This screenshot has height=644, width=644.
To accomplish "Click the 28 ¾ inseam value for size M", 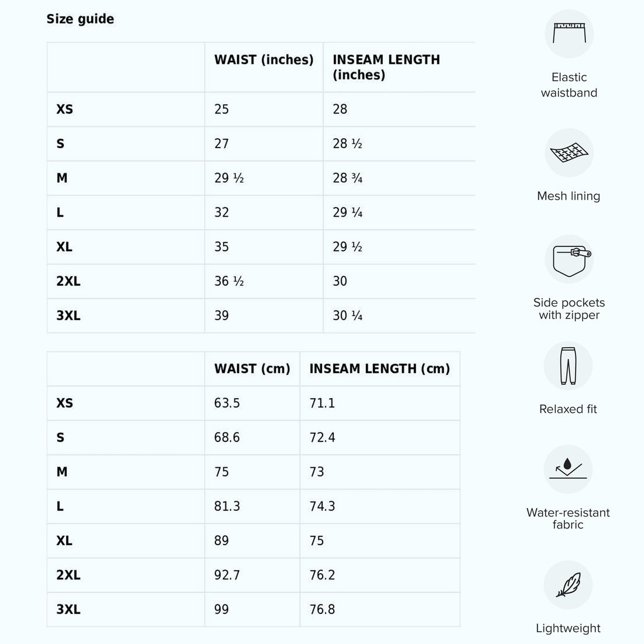I will [348, 178].
